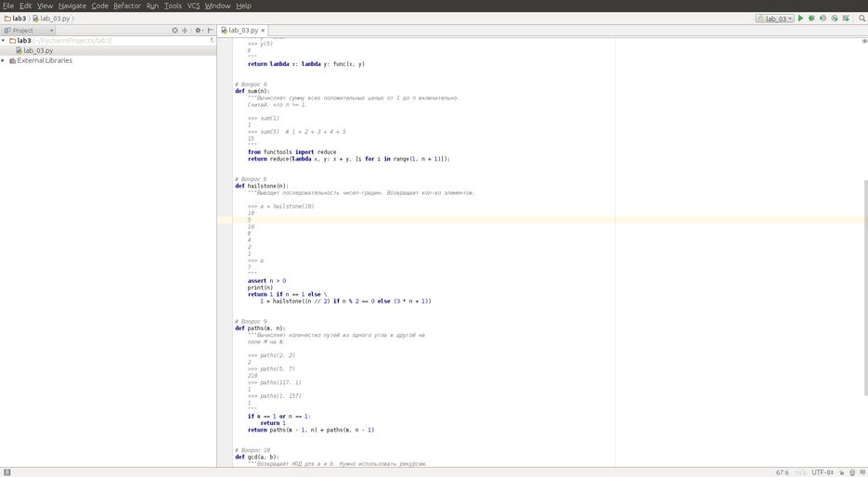The image size is (868, 477).
Task: Click 'def gcd(a, b):' line
Action: (257, 458)
